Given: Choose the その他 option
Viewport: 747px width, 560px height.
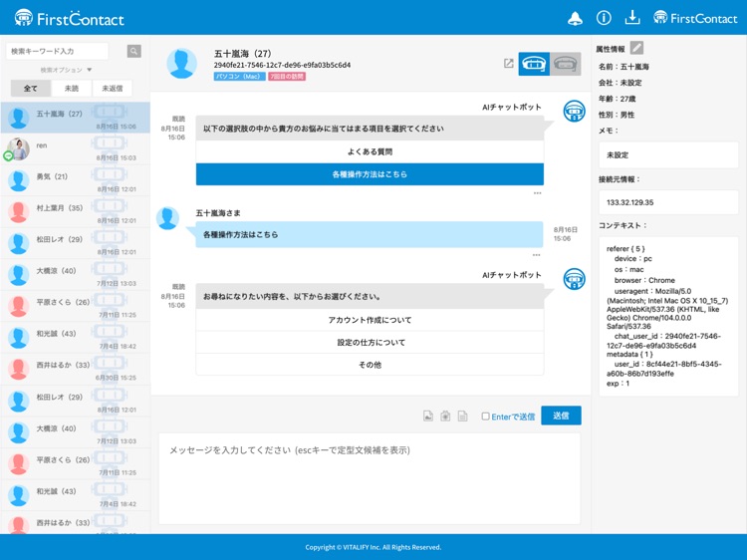Looking at the screenshot, I should [x=370, y=365].
